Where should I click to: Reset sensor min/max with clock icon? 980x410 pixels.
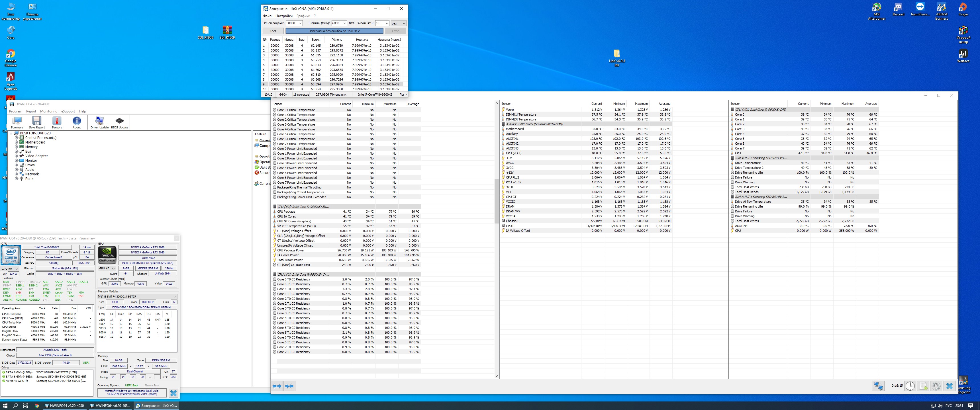tap(910, 386)
